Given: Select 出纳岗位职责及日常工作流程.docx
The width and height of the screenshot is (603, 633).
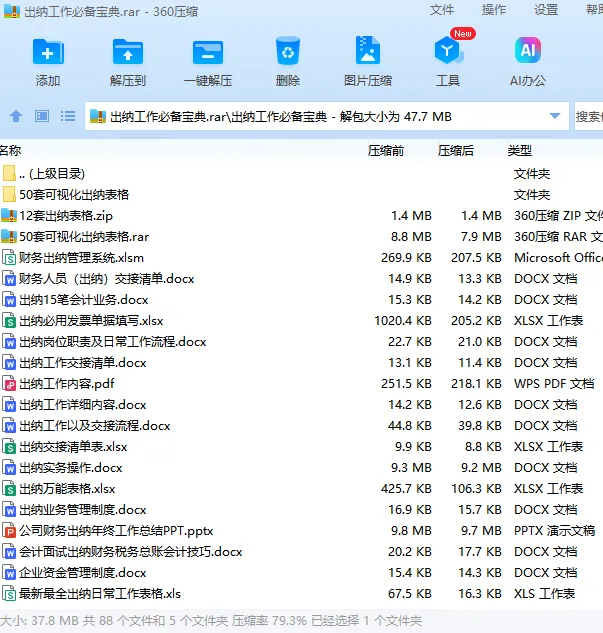Looking at the screenshot, I should tap(113, 342).
